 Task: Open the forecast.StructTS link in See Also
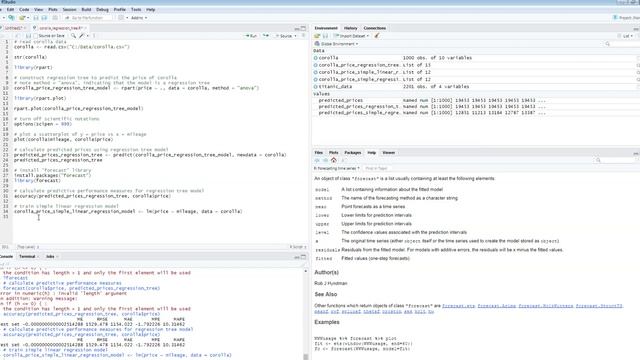click(599, 306)
